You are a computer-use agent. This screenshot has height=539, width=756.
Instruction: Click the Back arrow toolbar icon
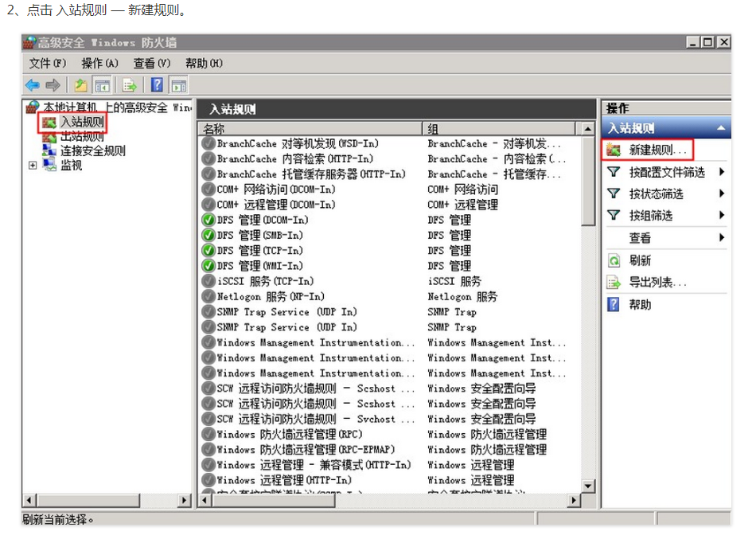33,85
